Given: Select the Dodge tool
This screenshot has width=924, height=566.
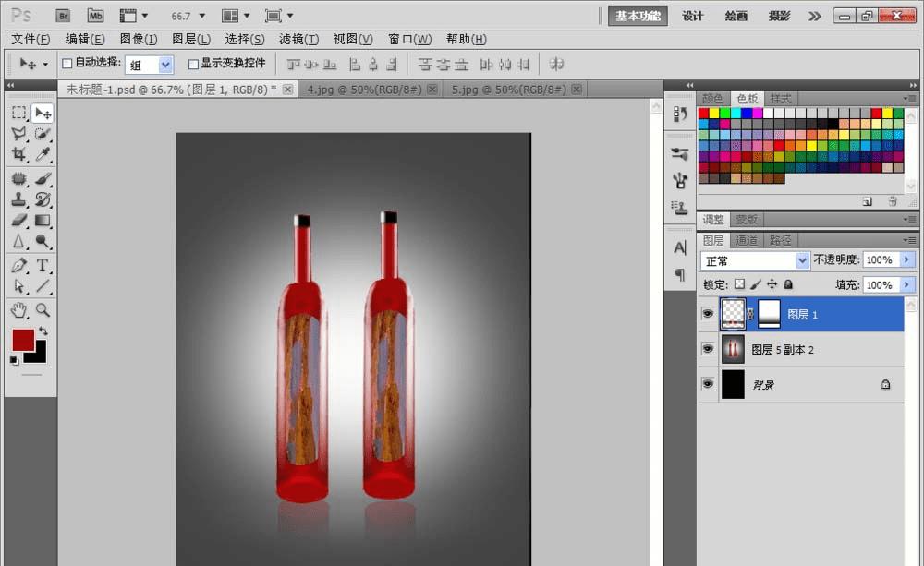Looking at the screenshot, I should (x=43, y=242).
